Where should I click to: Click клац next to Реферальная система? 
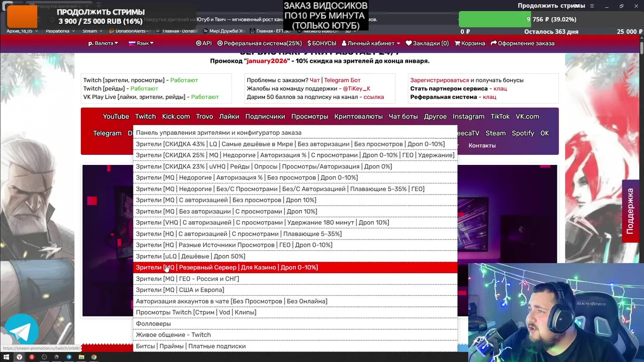pos(489,97)
